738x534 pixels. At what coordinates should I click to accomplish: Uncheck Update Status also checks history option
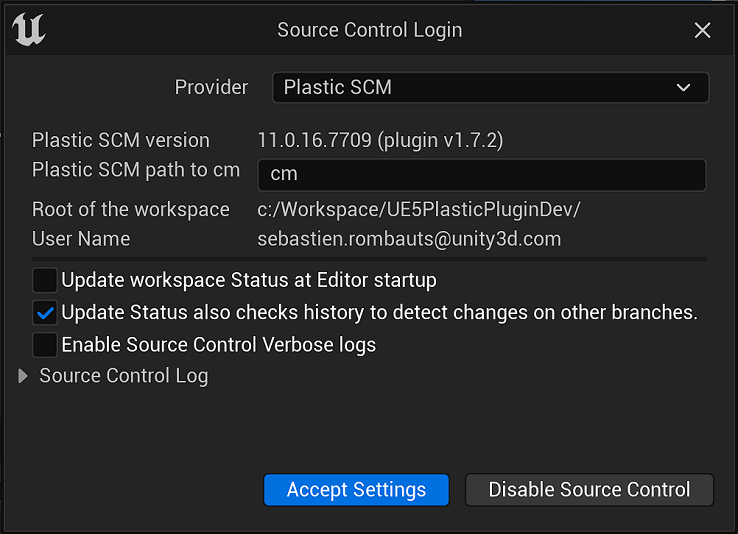45,313
